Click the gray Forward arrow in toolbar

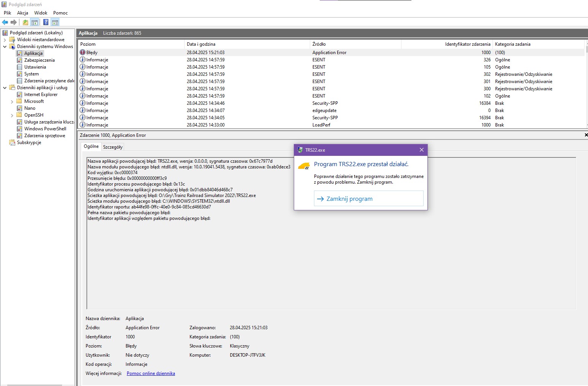(14, 22)
